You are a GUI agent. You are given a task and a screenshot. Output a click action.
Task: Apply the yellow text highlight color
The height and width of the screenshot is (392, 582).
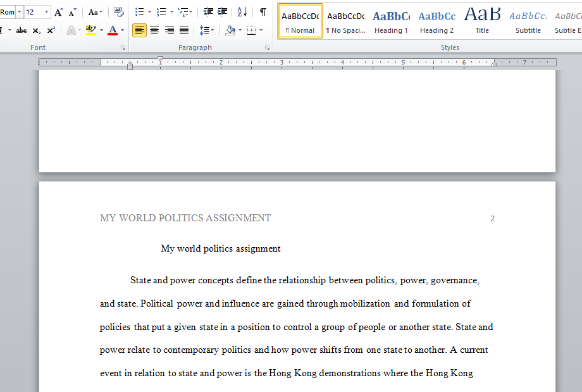[91, 30]
